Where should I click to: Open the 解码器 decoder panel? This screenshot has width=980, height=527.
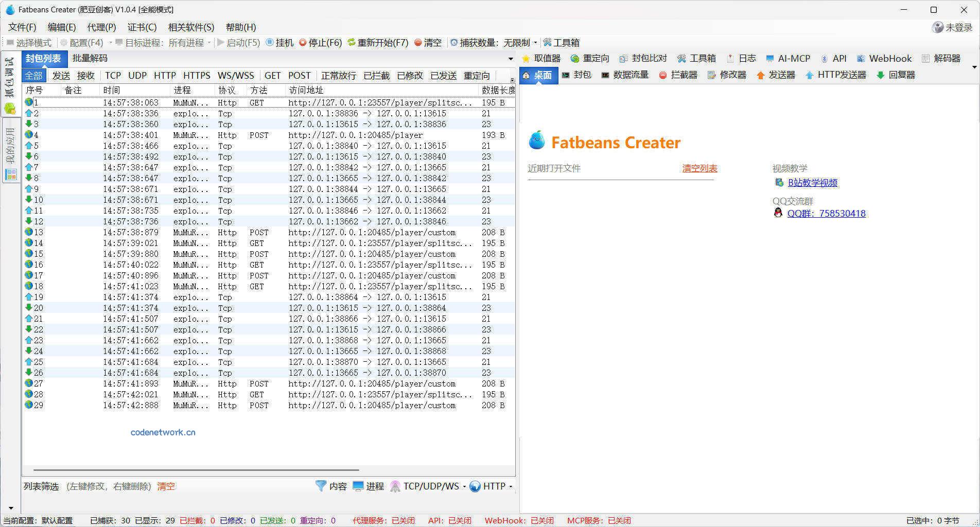coord(941,59)
